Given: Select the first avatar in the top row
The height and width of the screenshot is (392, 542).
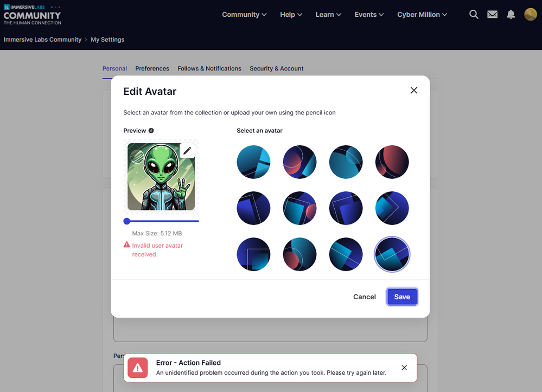Looking at the screenshot, I should (x=253, y=162).
